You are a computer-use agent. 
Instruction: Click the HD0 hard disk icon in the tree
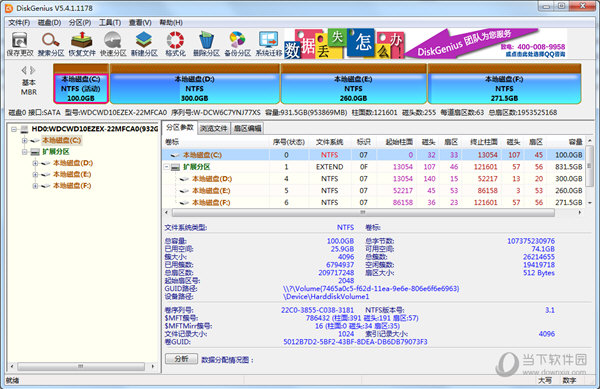tap(24, 129)
